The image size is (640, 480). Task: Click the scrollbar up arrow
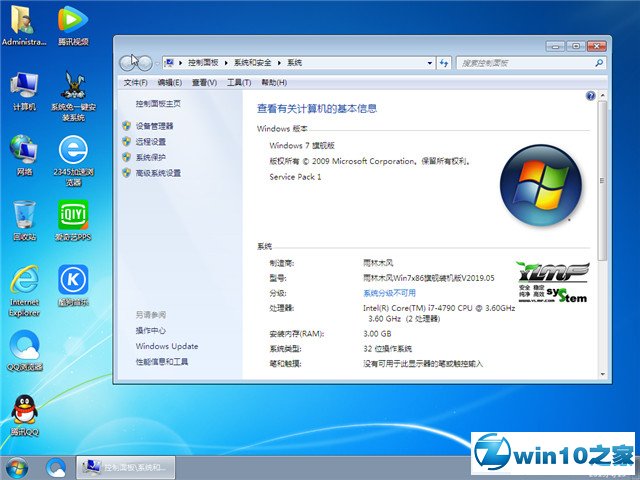coord(602,96)
